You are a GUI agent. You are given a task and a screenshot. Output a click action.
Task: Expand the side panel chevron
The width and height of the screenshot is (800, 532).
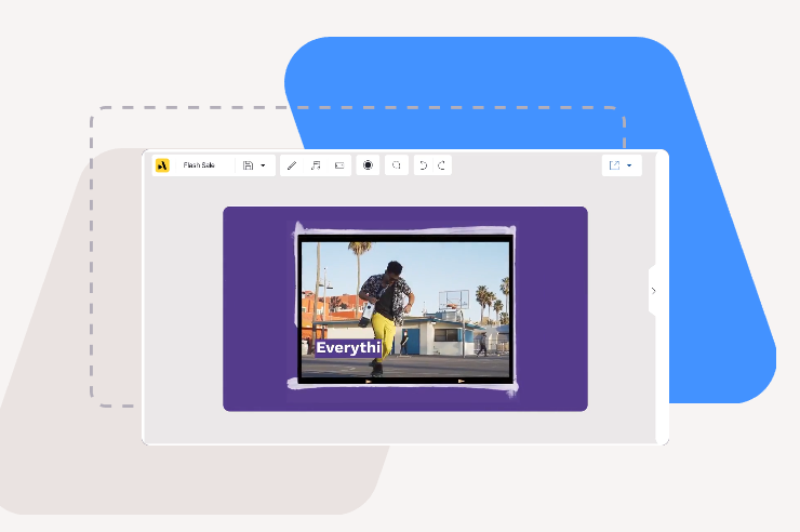click(x=654, y=291)
